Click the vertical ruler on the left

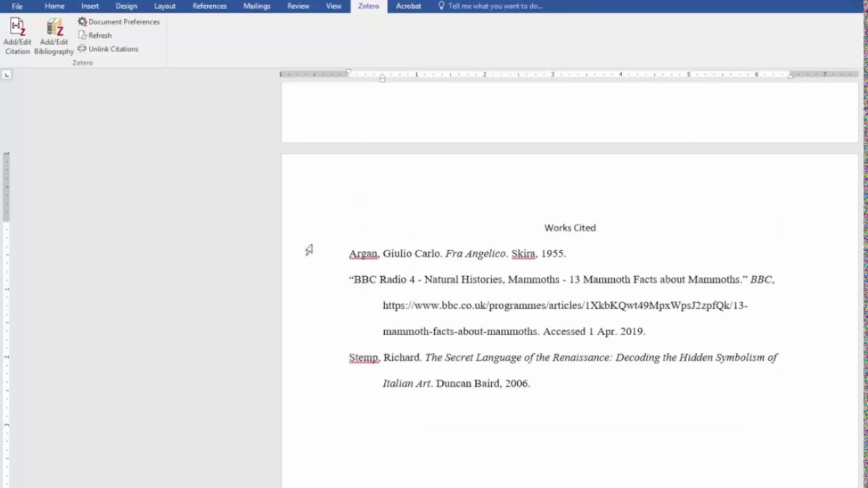pyautogui.click(x=7, y=319)
